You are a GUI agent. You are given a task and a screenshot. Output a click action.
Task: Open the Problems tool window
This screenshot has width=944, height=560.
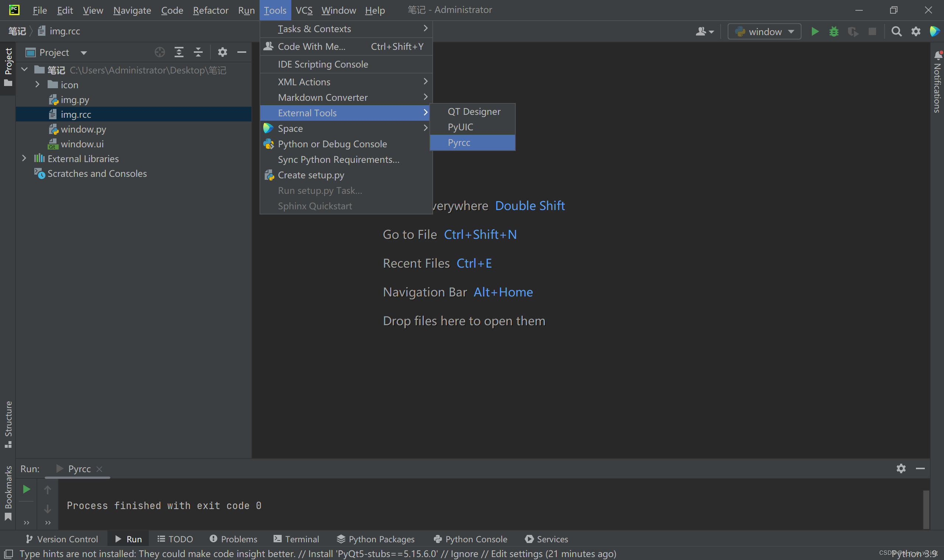pyautogui.click(x=233, y=539)
